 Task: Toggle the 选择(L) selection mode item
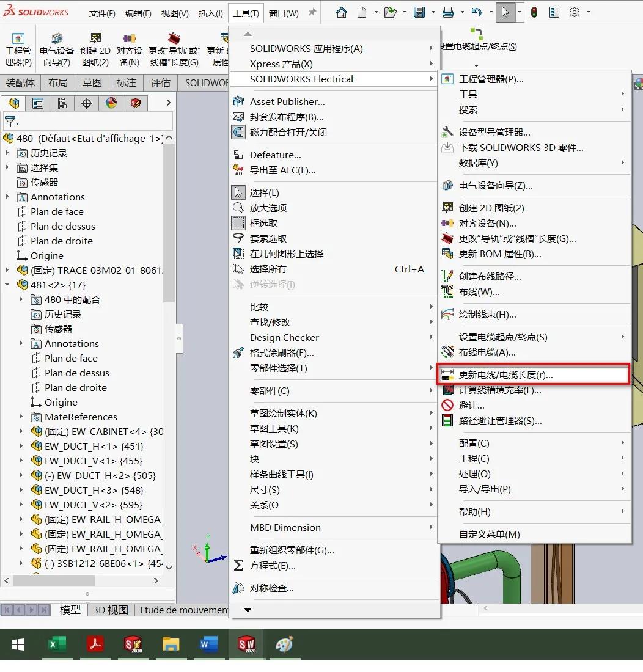(333, 192)
